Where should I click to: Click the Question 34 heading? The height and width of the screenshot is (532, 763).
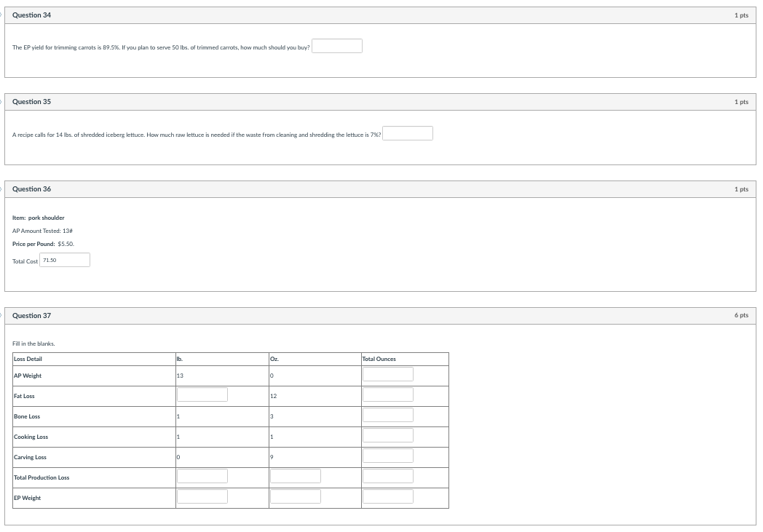tap(31, 15)
